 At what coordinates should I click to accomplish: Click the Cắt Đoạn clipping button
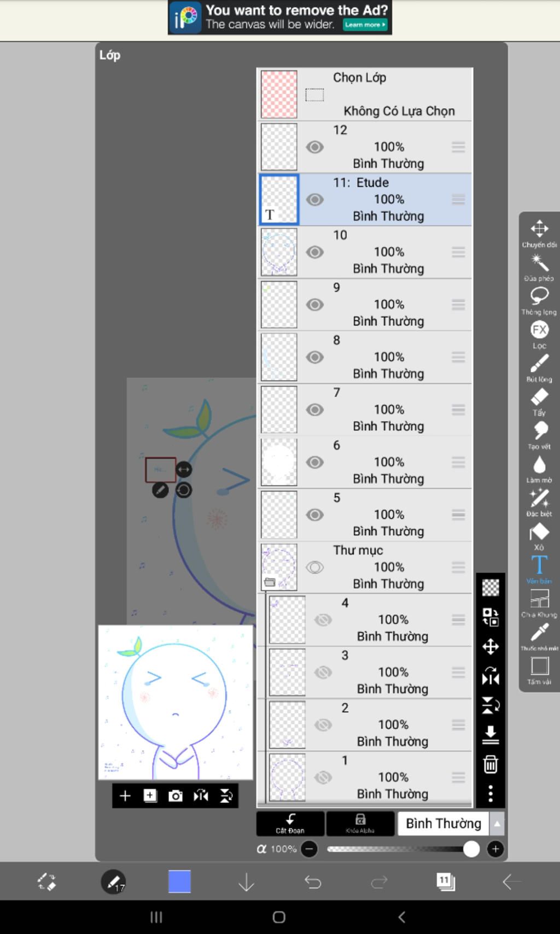pyautogui.click(x=290, y=824)
